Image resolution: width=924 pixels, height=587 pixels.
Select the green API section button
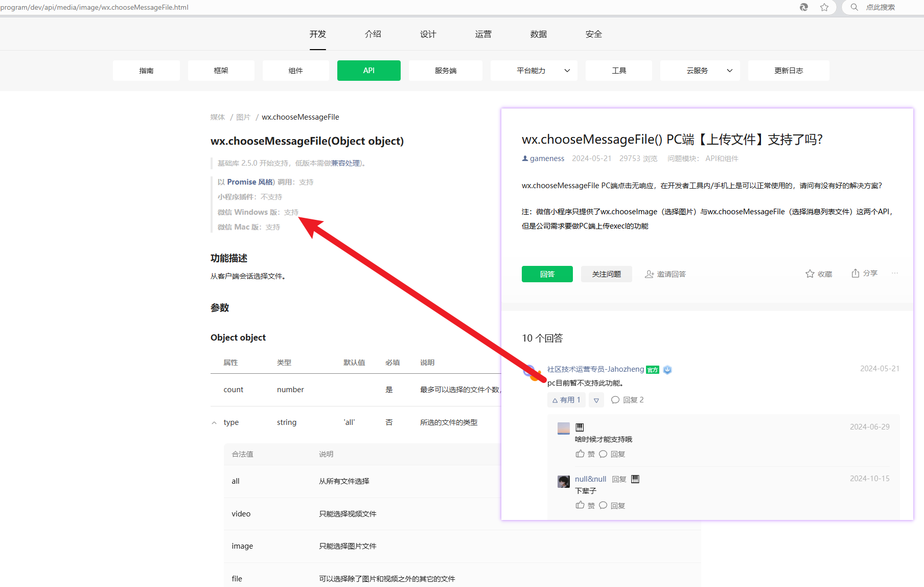[369, 71]
